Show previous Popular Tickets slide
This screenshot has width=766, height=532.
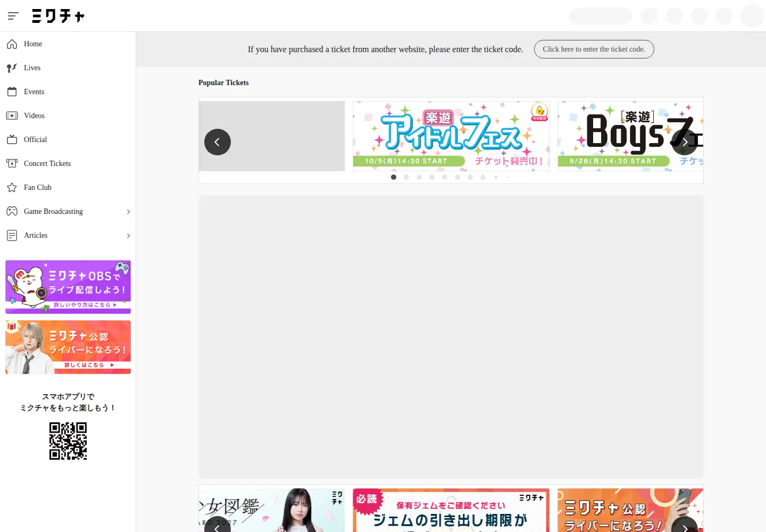pos(218,142)
